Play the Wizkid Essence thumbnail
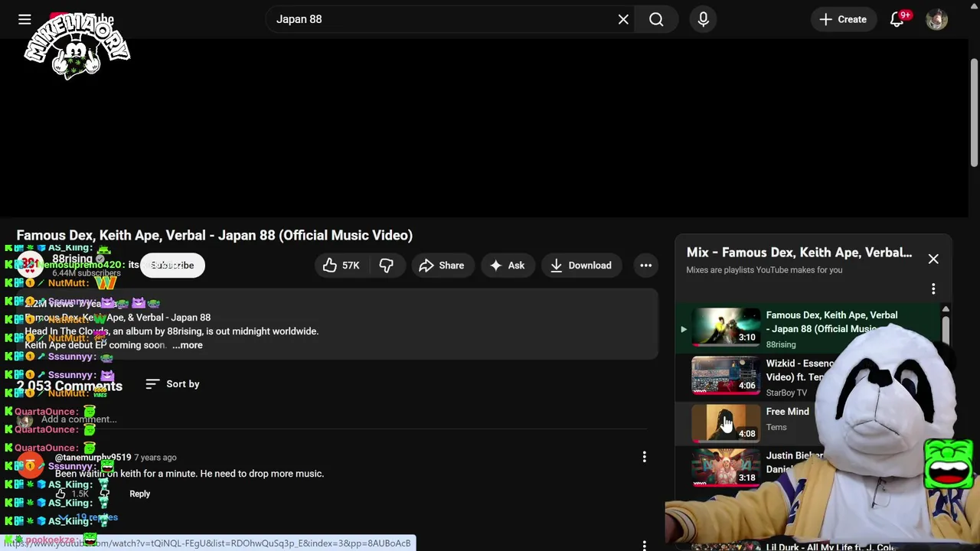This screenshot has width=980, height=551. point(726,376)
